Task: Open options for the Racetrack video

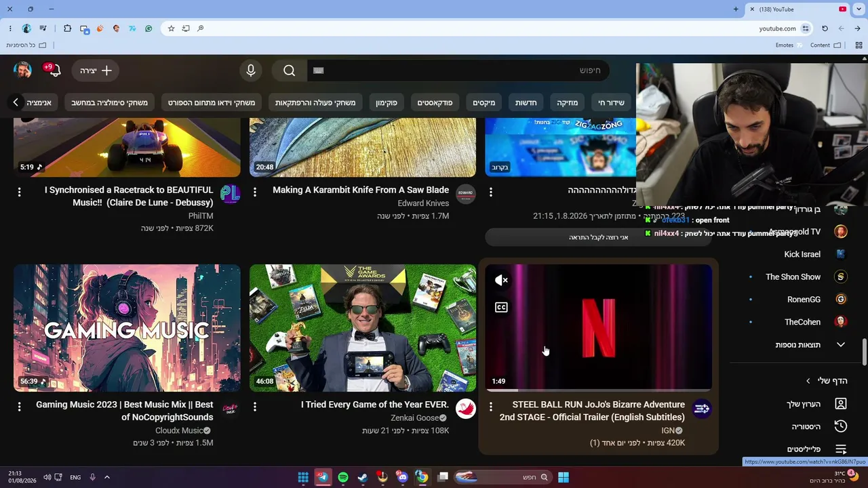Action: (x=19, y=192)
